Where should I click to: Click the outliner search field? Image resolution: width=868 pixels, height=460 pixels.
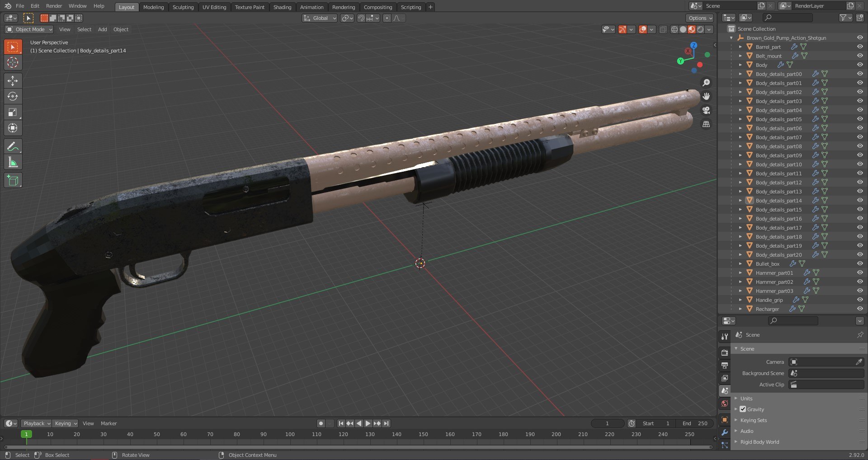click(788, 18)
